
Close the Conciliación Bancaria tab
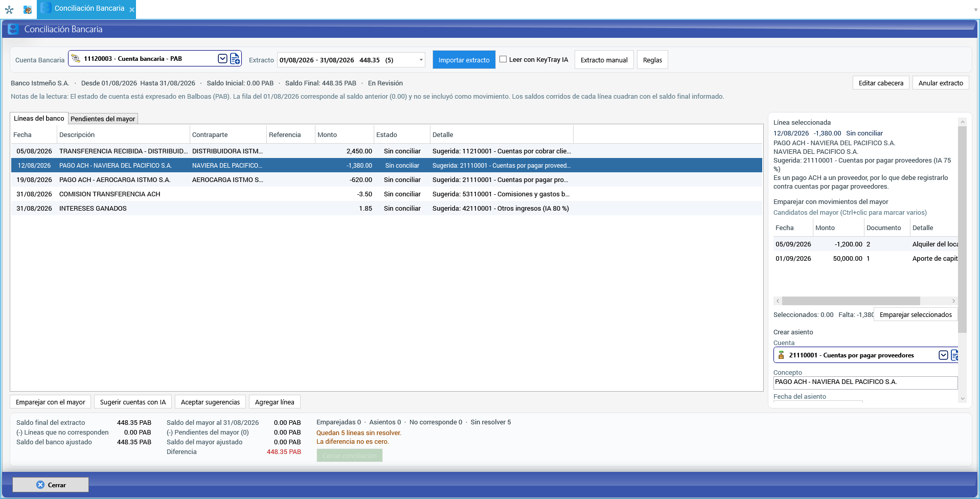(132, 9)
